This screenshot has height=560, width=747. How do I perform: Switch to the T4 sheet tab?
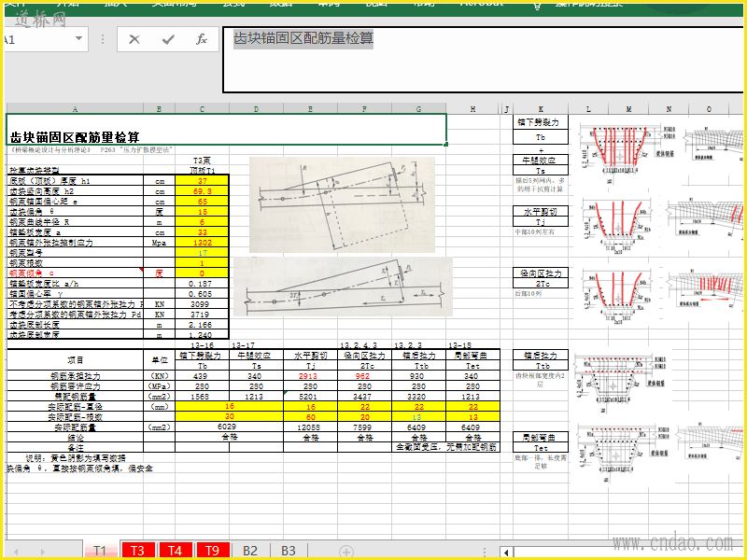tap(176, 551)
